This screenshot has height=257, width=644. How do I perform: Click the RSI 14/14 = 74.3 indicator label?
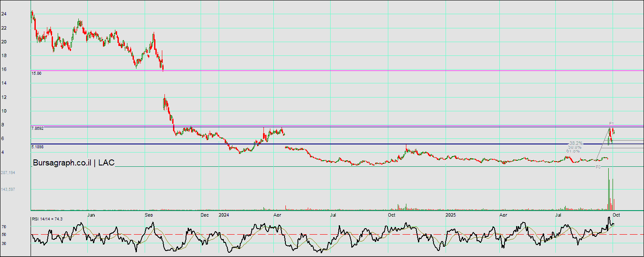point(47,219)
